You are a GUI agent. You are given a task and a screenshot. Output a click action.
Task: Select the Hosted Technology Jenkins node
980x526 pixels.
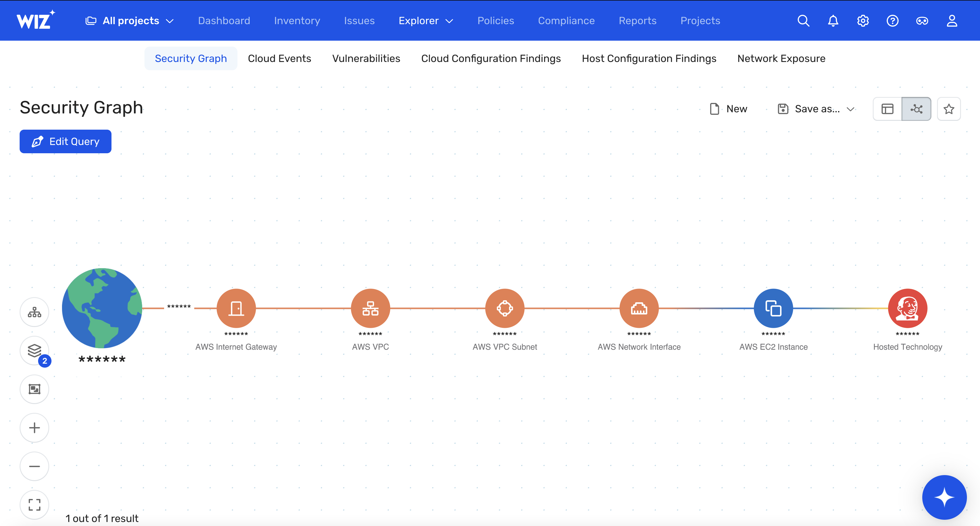[x=907, y=308]
